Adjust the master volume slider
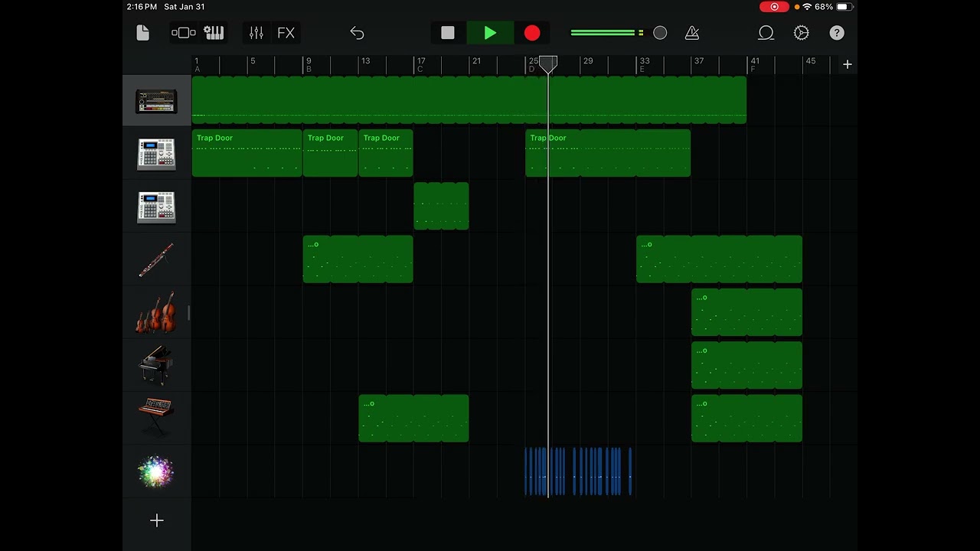Screen dimensions: 980x551 click(619, 33)
